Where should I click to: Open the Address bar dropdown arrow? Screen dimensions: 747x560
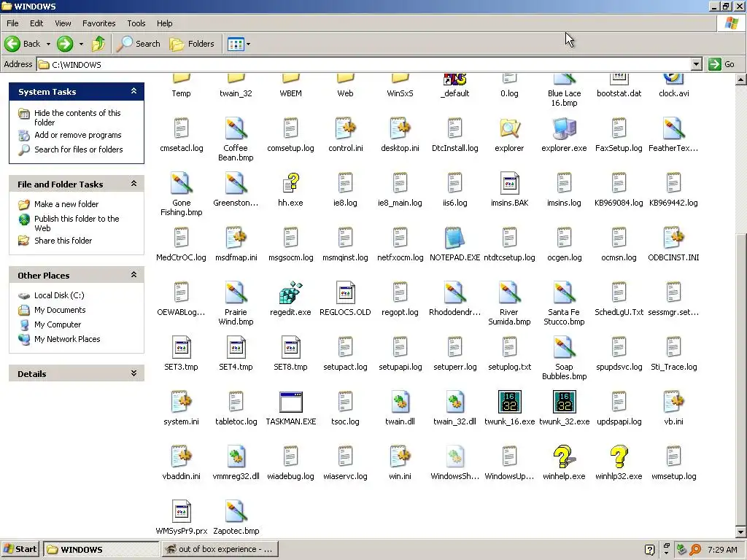tap(696, 64)
